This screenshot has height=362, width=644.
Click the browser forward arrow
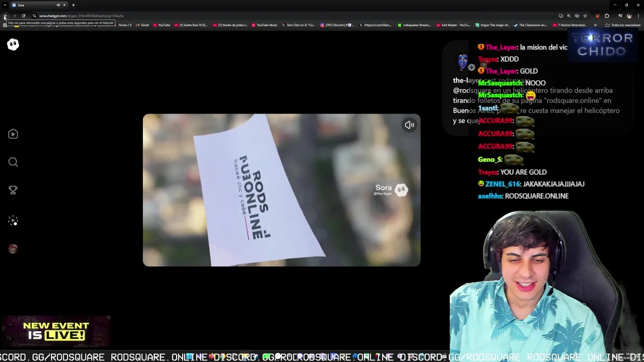(x=15, y=16)
